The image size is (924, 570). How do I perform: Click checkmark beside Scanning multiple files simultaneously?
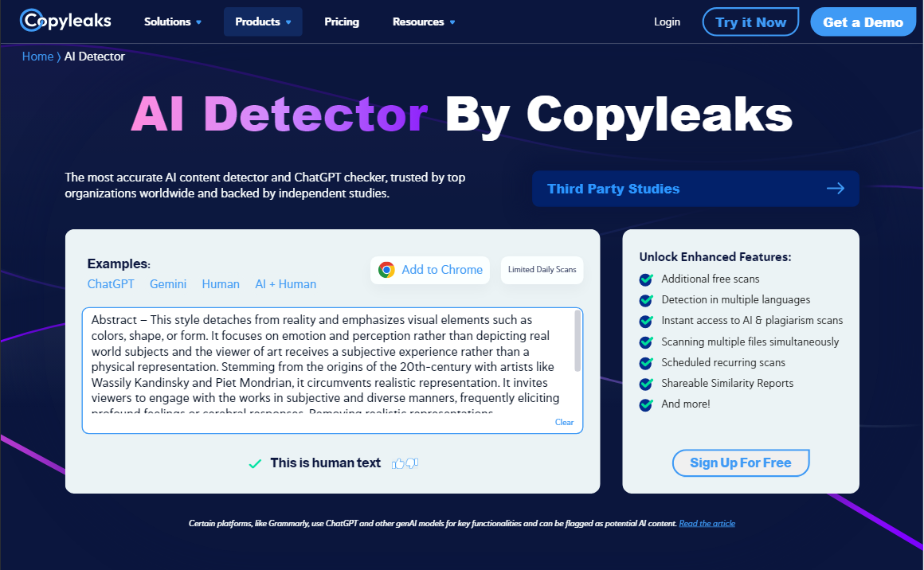tap(647, 342)
